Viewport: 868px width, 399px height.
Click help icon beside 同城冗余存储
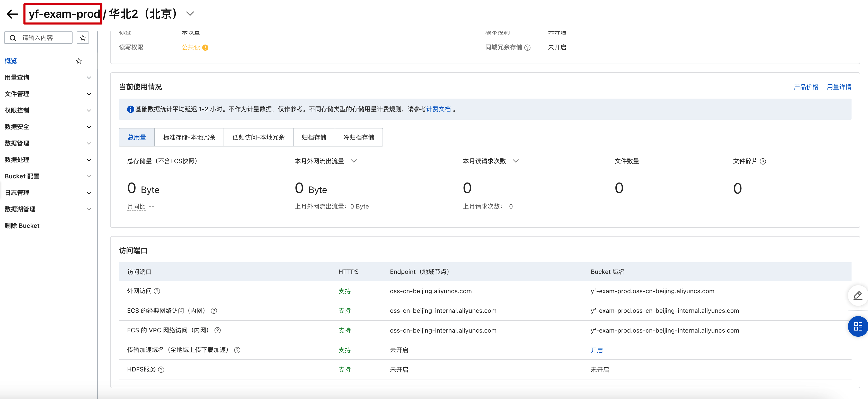(527, 48)
